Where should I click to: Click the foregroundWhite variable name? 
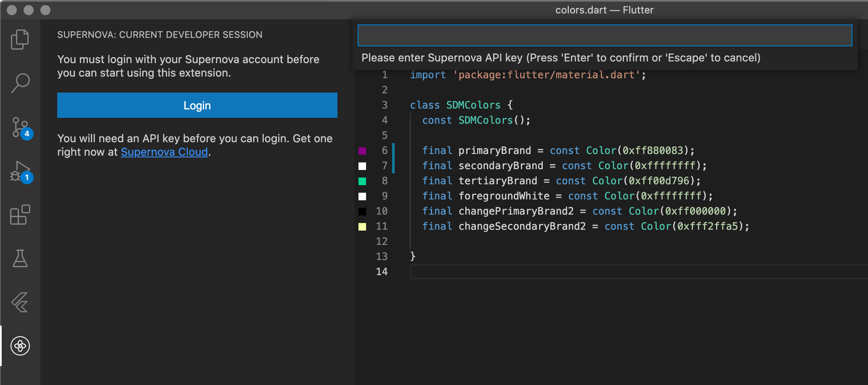(x=504, y=196)
